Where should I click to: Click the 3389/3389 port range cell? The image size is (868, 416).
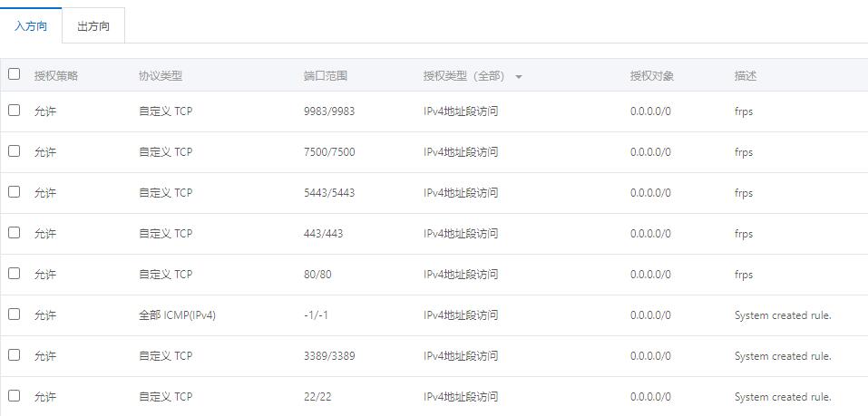329,356
